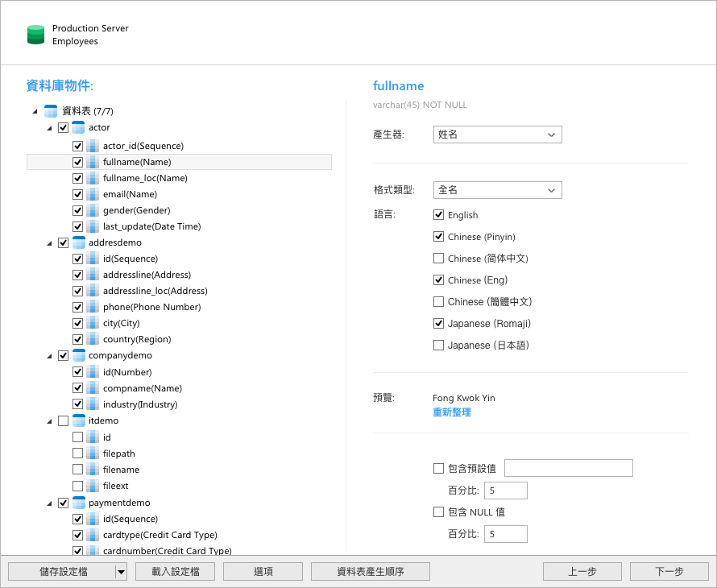717x588 pixels.
Task: Enable the Chinese (简体中文) language checkbox
Action: 438,259
